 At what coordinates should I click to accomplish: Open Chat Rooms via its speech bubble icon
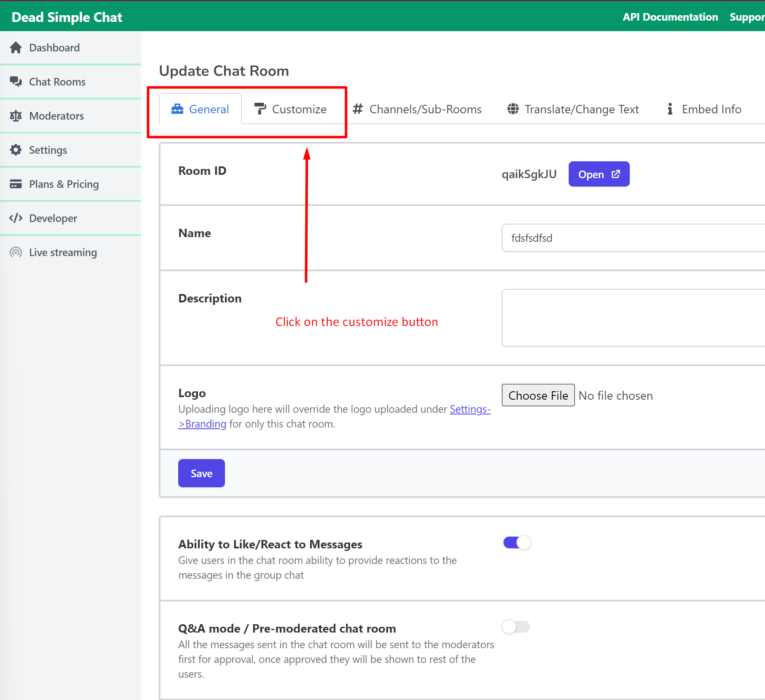click(x=16, y=81)
